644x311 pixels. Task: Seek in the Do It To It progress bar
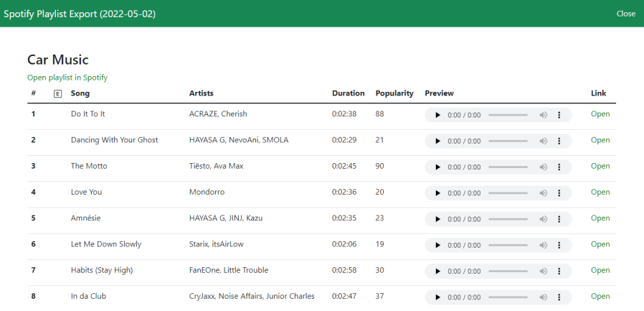(x=508, y=115)
